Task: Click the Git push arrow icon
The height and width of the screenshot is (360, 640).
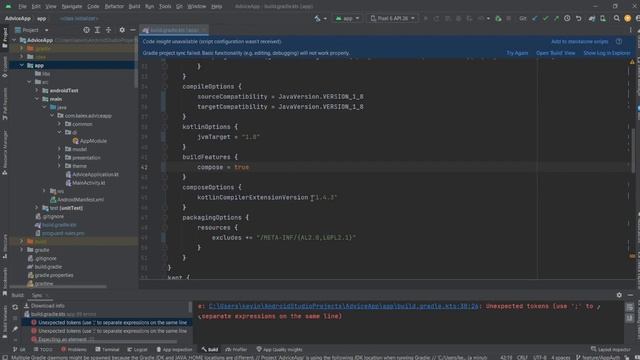Action: pyautogui.click(x=556, y=18)
